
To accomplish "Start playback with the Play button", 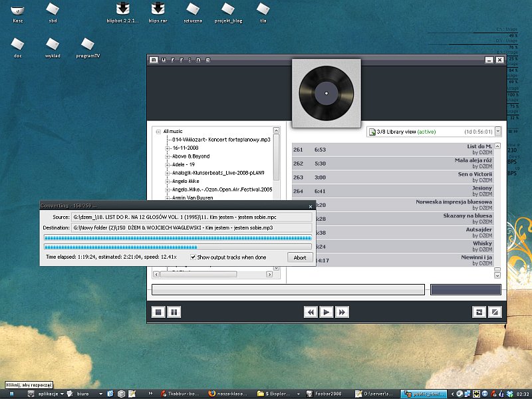I will [327, 311].
